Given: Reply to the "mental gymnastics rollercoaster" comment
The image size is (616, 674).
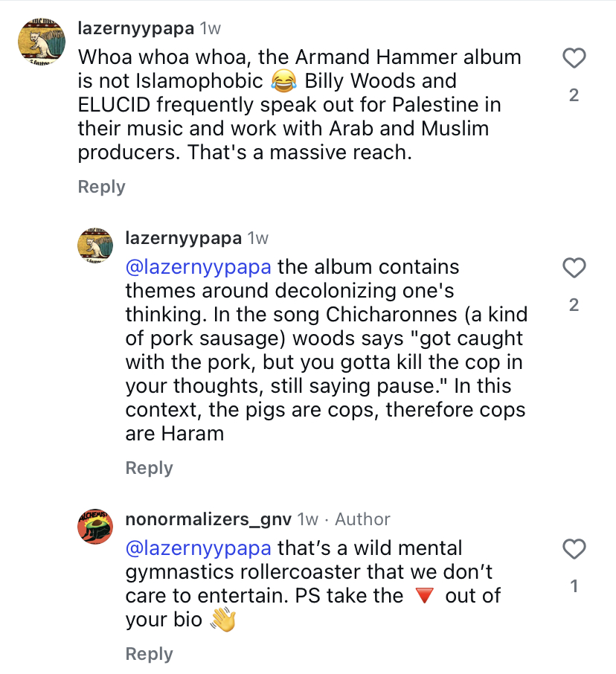Looking at the screenshot, I should (149, 654).
